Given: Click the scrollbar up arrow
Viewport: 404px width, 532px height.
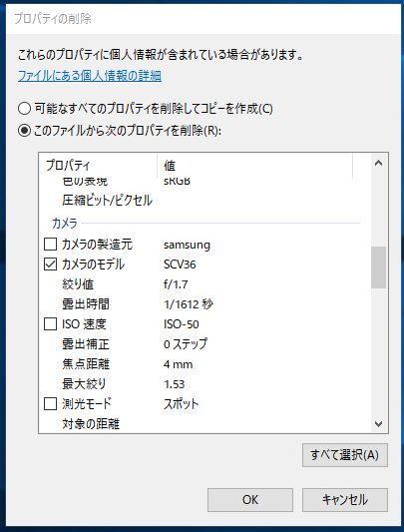Looking at the screenshot, I should 378,164.
